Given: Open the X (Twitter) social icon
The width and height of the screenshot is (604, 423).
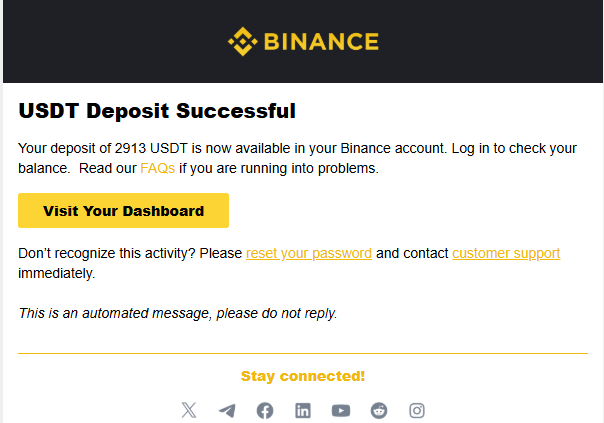Looking at the screenshot, I should (x=189, y=410).
